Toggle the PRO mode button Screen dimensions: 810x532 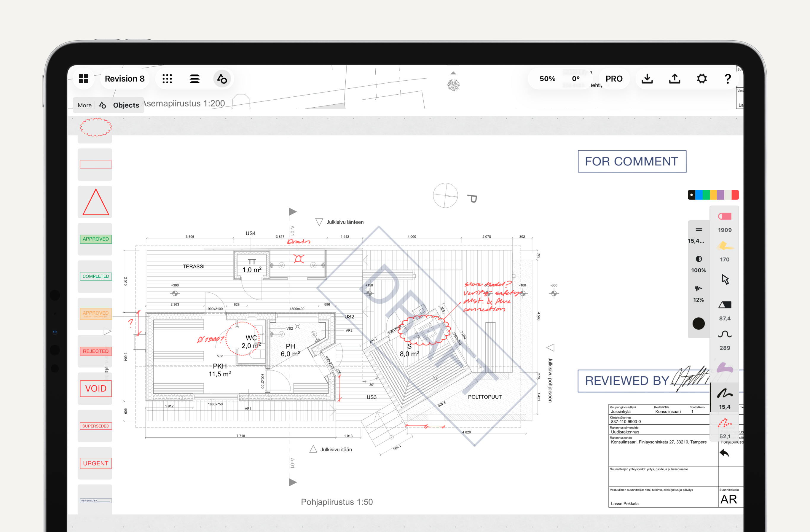(x=614, y=79)
